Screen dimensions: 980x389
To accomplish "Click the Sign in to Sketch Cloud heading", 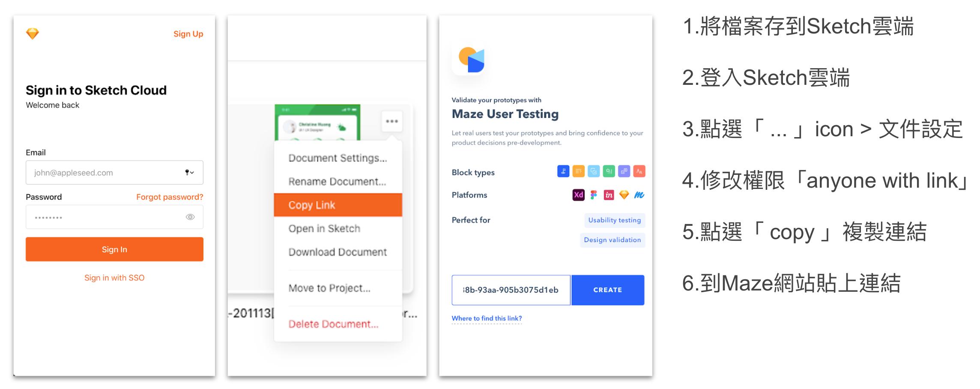I will coord(96,90).
